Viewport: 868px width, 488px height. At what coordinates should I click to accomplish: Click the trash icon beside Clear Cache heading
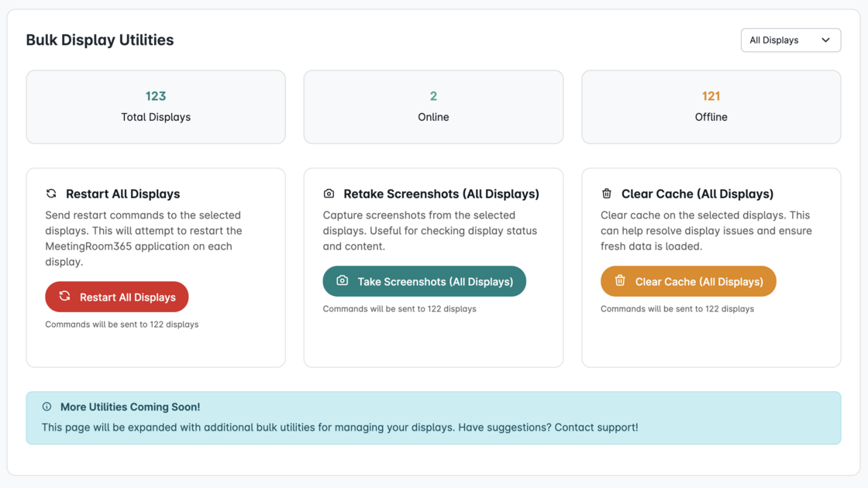click(x=607, y=194)
